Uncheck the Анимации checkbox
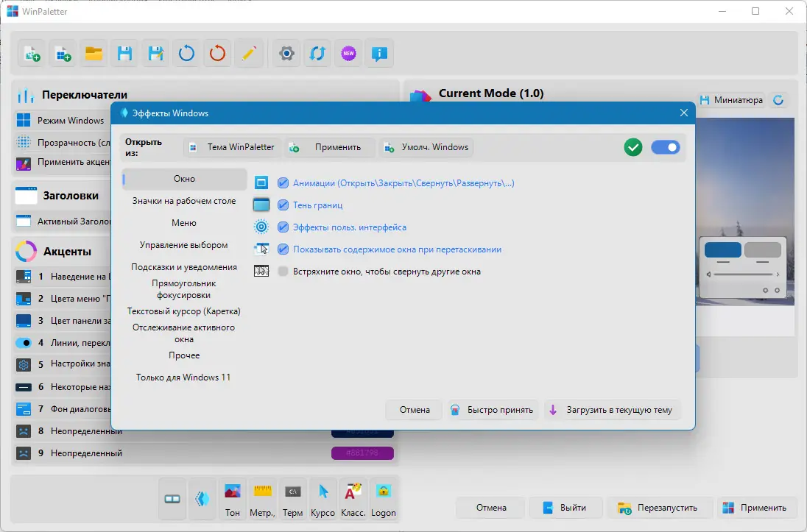Viewport: 807px width, 532px height. pyautogui.click(x=283, y=182)
